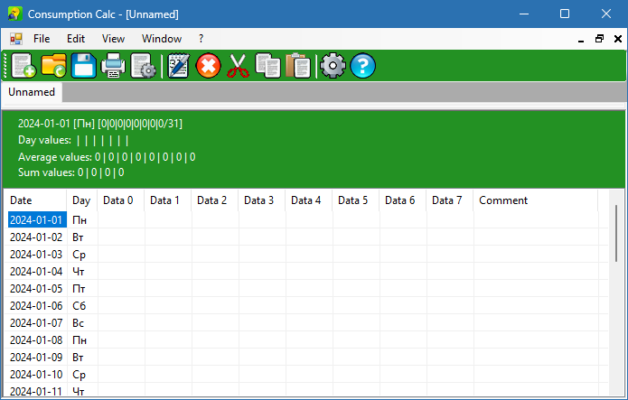Image resolution: width=628 pixels, height=400 pixels.
Task: Click the Average values summary line
Action: (107, 157)
